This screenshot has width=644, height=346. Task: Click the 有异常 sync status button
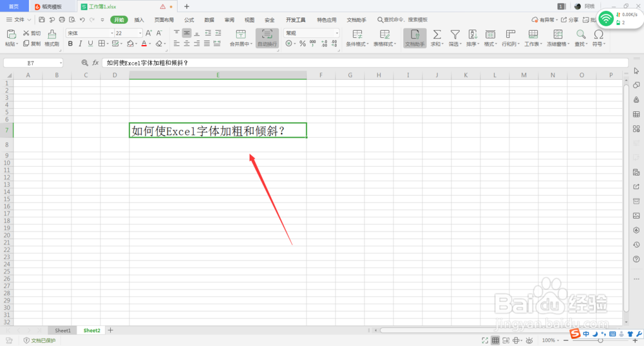545,20
